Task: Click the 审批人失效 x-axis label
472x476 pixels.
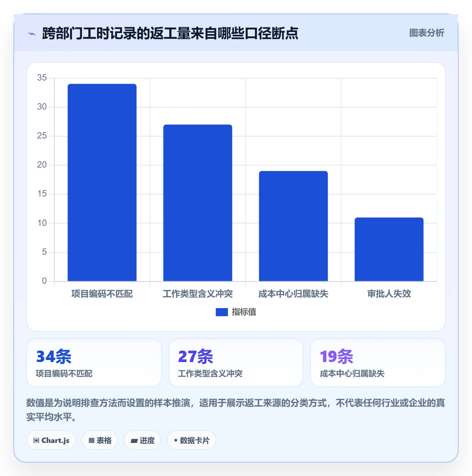Action: coord(389,294)
